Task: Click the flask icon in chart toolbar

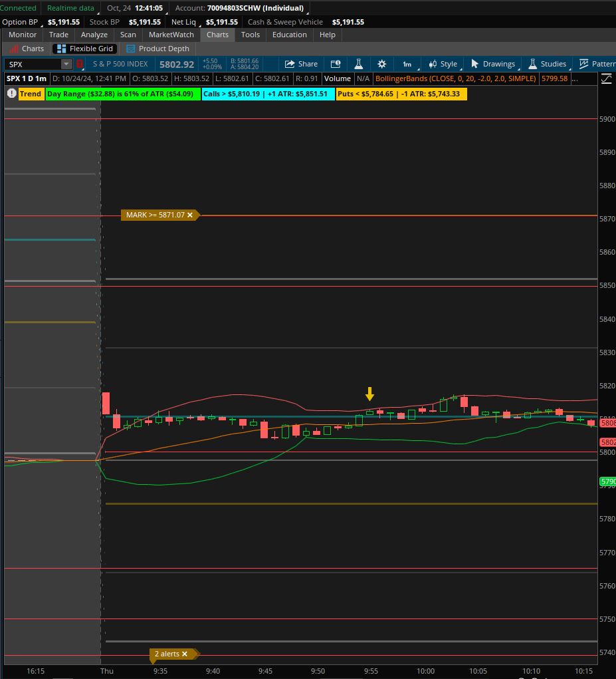Action: tap(359, 64)
